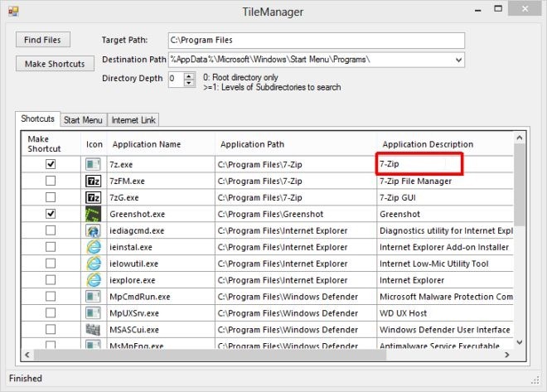The height and width of the screenshot is (392, 547).
Task: Click the ieinstal.exe Internet Explorer icon
Action: point(93,247)
